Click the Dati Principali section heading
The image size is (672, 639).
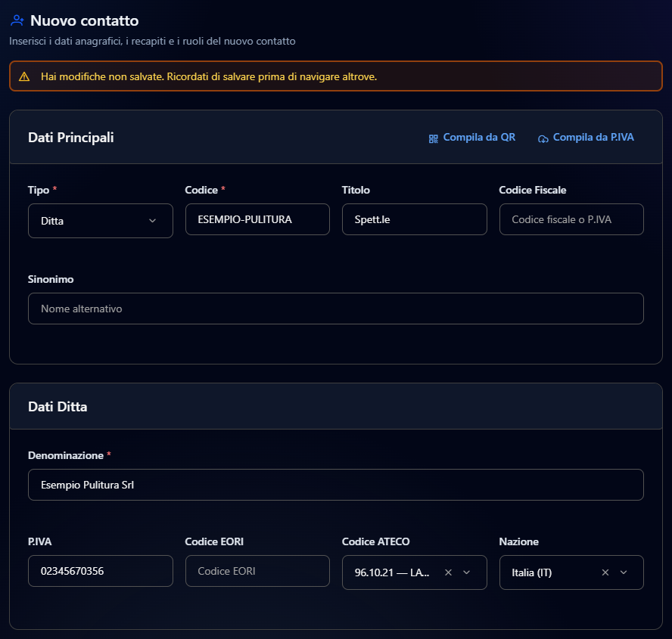pyautogui.click(x=70, y=138)
